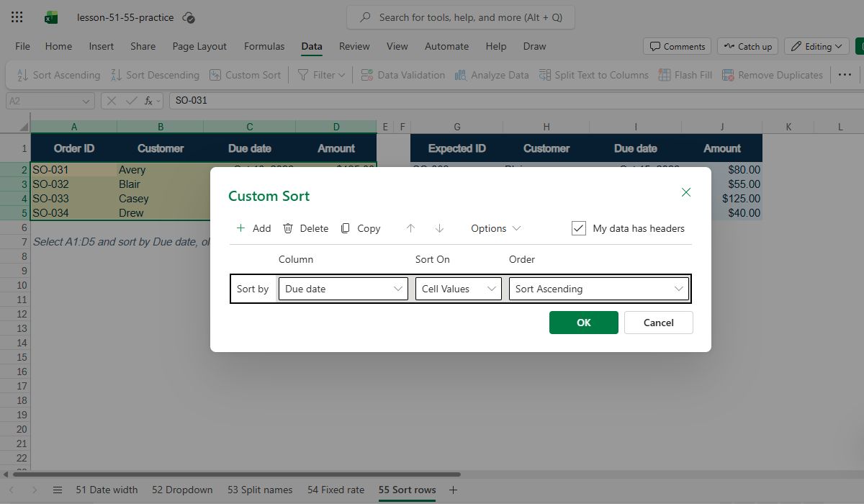864x504 pixels.
Task: Switch to the Page Layout tab
Action: coord(199,46)
